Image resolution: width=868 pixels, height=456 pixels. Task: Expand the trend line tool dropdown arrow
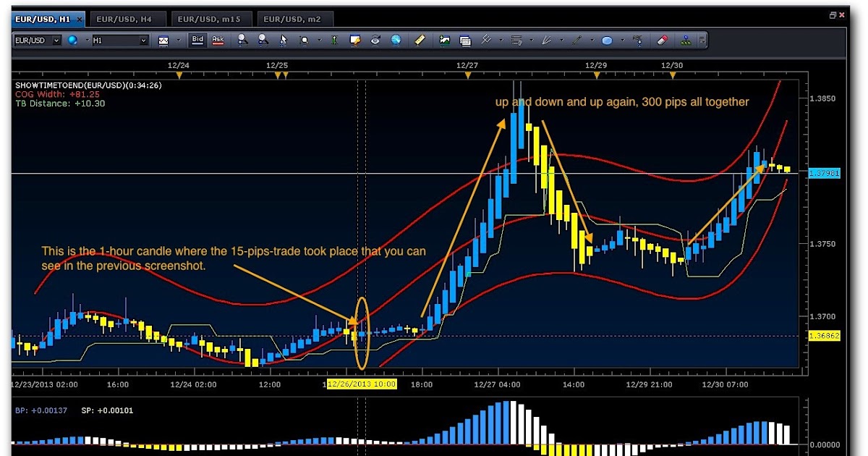pyautogui.click(x=592, y=41)
